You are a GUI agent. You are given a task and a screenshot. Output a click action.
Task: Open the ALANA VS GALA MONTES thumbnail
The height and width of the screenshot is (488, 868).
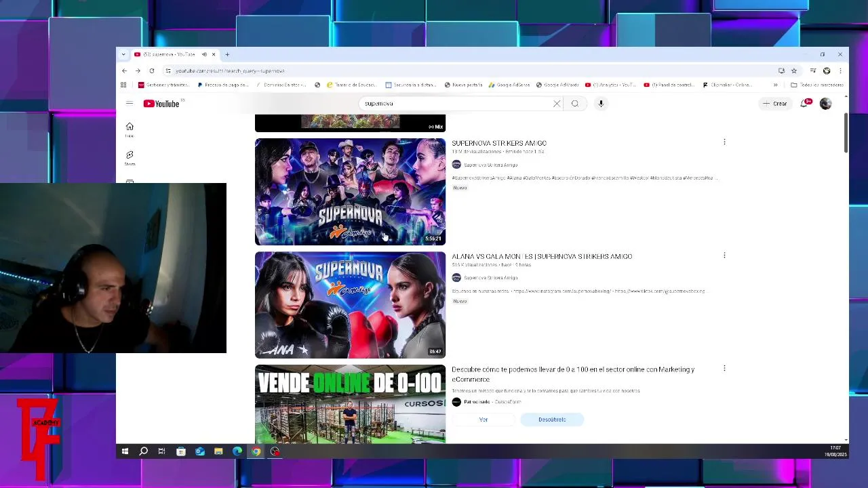tap(350, 305)
